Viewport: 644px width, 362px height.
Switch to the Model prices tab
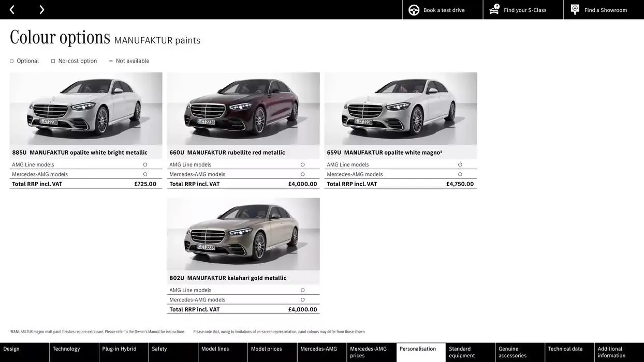[x=266, y=348]
